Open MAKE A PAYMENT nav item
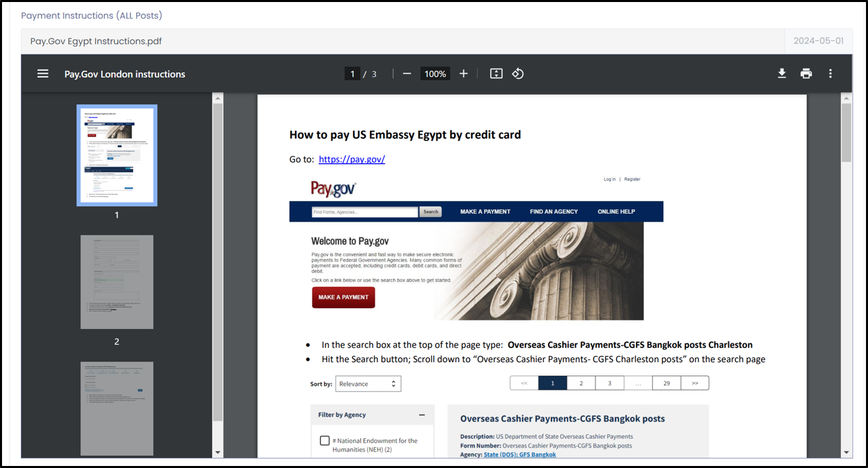Screen dimensions: 868x468 [485, 212]
